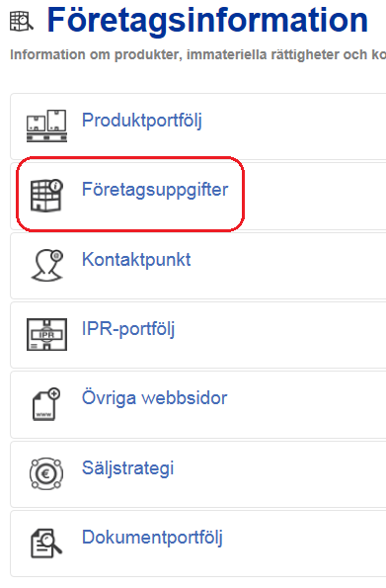The width and height of the screenshot is (386, 588).
Task: Click the Dokumentportfölj magnifier document icon
Action: (46, 543)
